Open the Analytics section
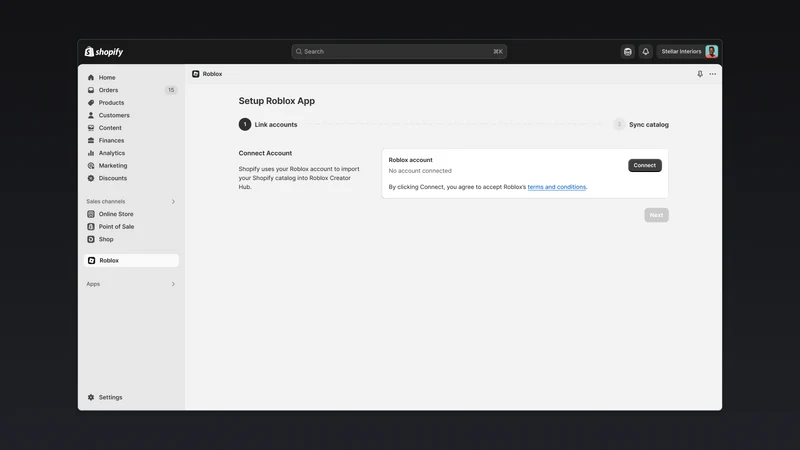 tap(112, 153)
